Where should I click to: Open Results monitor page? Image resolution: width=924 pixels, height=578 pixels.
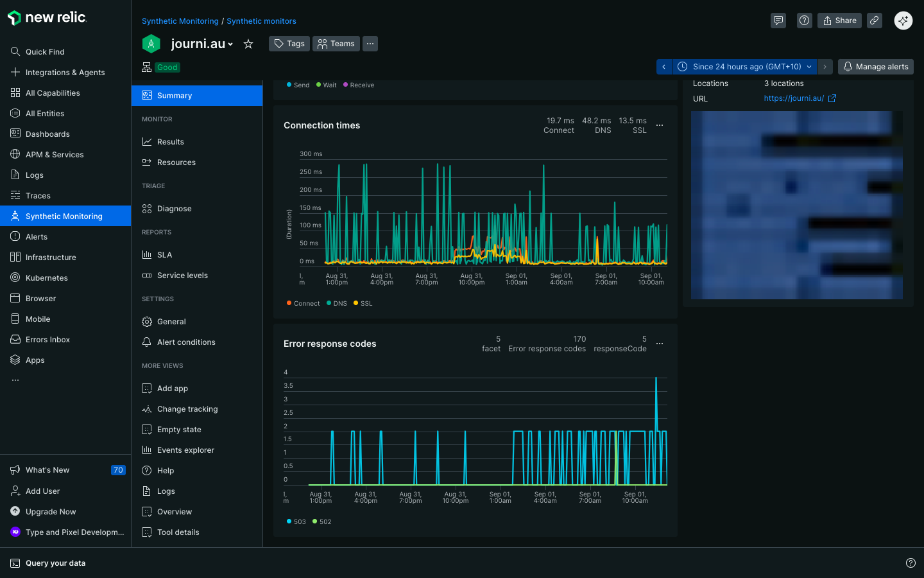[197, 142]
